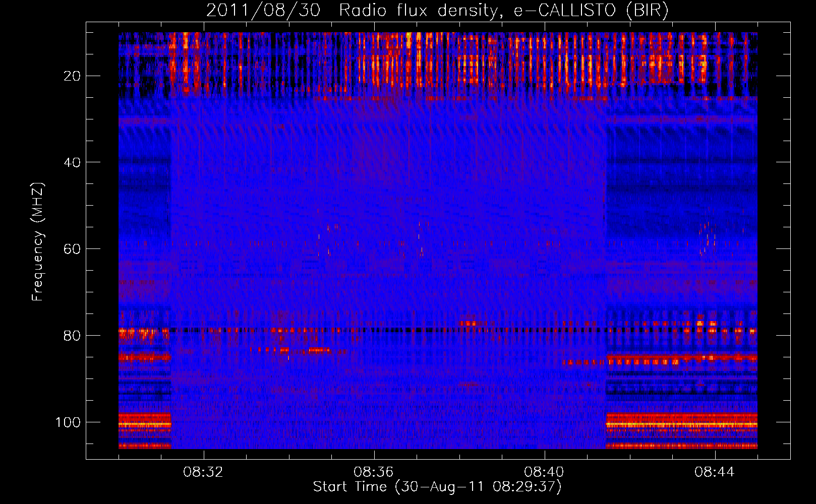Click the 100 MHz frequency tick label

point(69,422)
